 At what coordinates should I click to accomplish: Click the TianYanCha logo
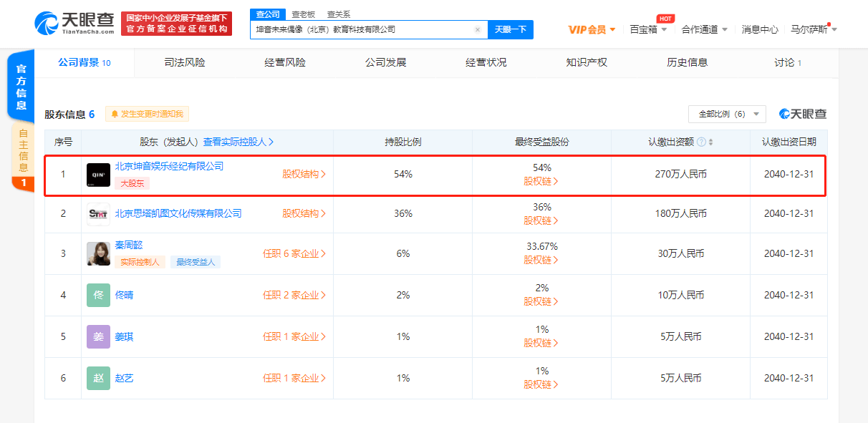tap(74, 23)
